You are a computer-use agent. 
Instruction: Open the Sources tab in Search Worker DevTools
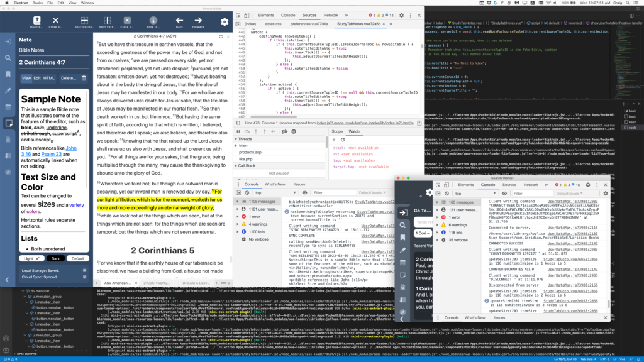pyautogui.click(x=509, y=185)
